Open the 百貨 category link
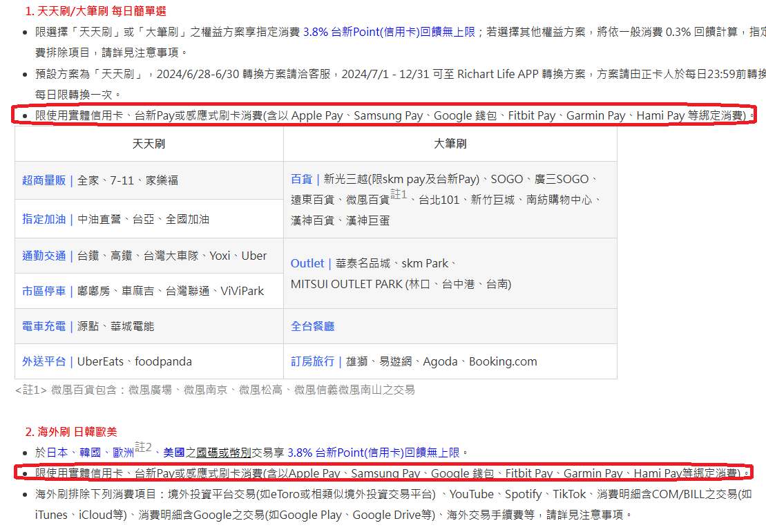 pyautogui.click(x=301, y=179)
